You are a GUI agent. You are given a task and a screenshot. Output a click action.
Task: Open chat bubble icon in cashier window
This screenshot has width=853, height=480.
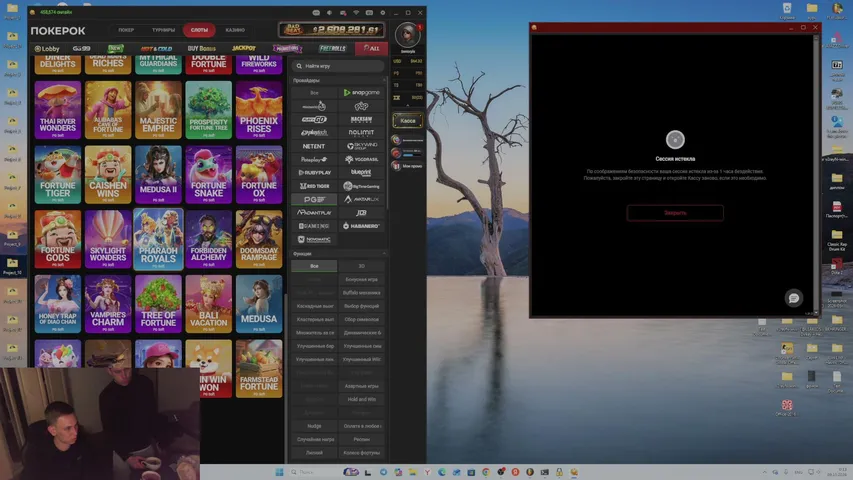pos(794,298)
